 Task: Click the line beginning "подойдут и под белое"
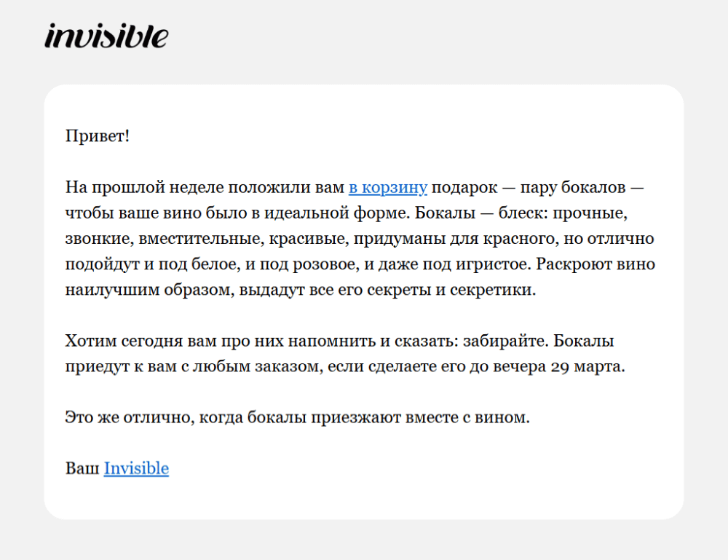[x=360, y=264]
